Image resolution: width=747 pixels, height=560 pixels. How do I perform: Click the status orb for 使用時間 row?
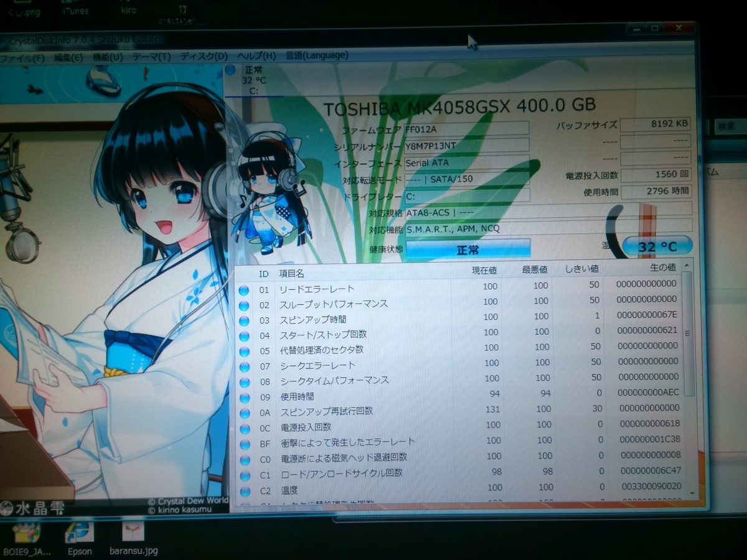[243, 397]
